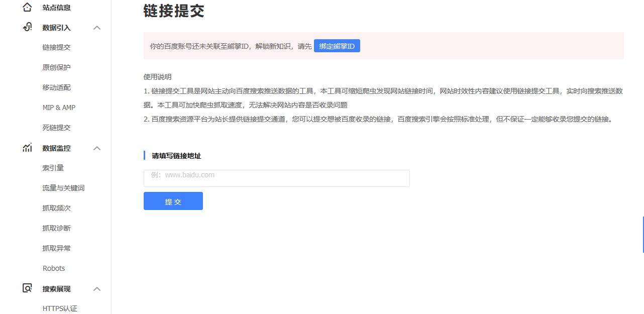644x314 pixels.
Task: Click the 数据监控 chart icon
Action: tap(27, 148)
